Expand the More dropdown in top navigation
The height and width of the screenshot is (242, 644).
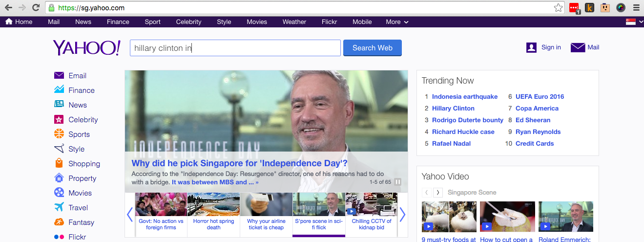click(x=397, y=22)
